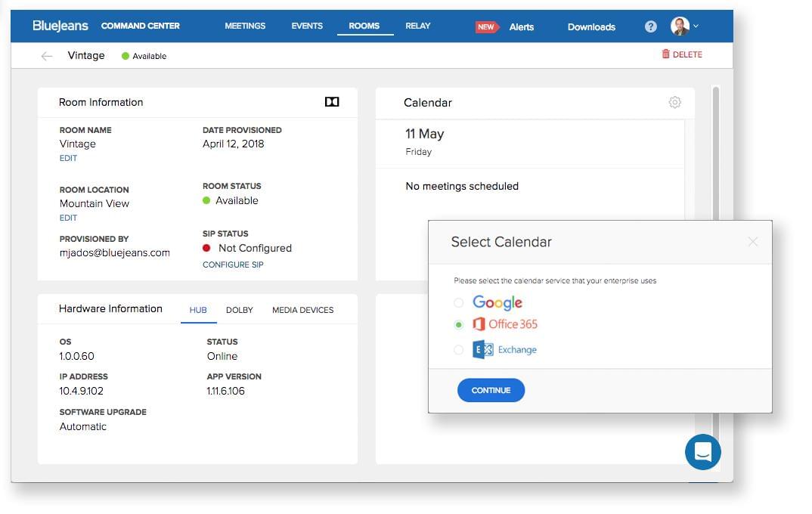Expand the user profile avatar menu
Image resolution: width=812 pixels, height=514 pixels.
(x=683, y=26)
